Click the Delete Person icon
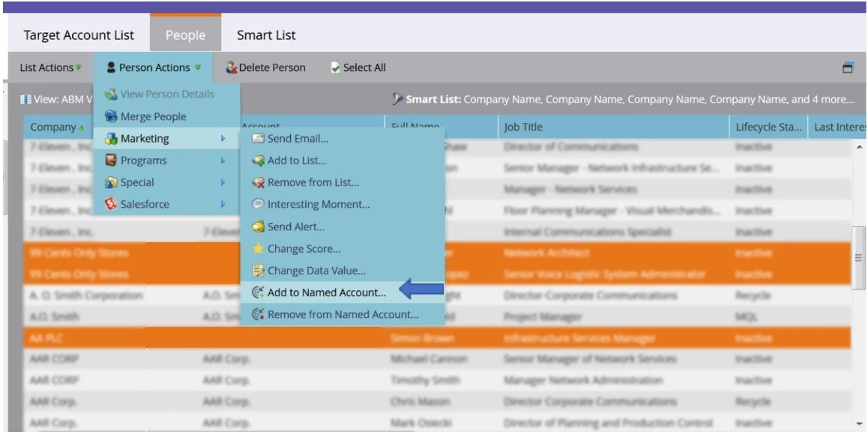 click(x=231, y=67)
